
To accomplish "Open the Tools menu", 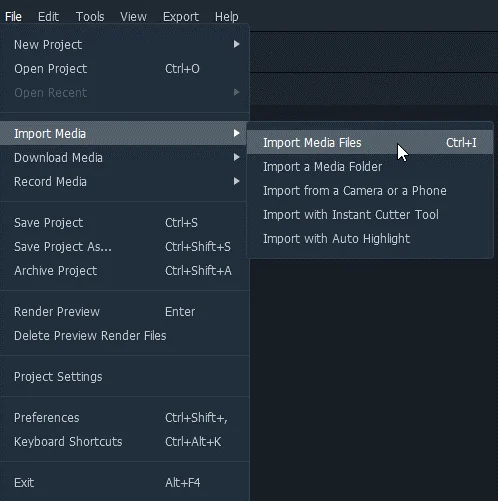I will 90,16.
